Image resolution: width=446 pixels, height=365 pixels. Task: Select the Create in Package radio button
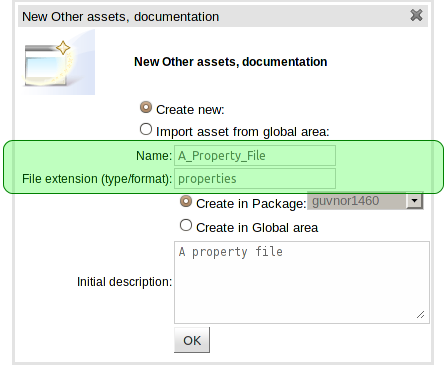(x=186, y=201)
